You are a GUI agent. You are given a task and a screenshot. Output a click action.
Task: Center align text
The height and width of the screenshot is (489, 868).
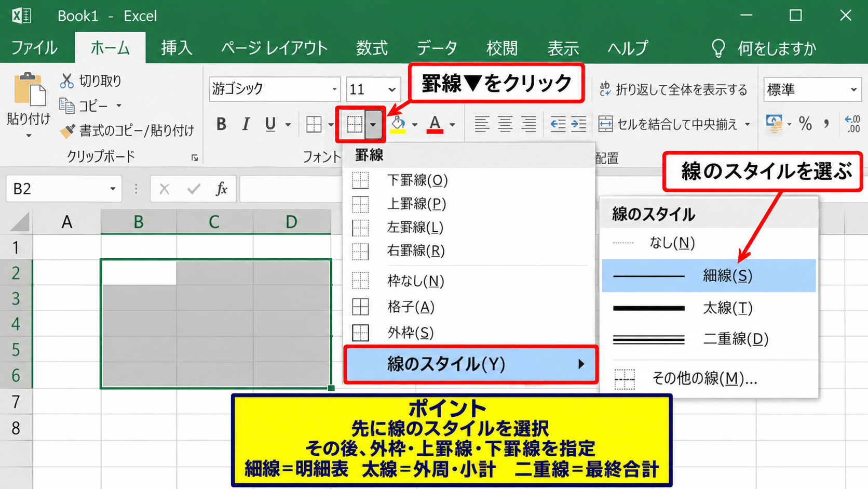[505, 124]
